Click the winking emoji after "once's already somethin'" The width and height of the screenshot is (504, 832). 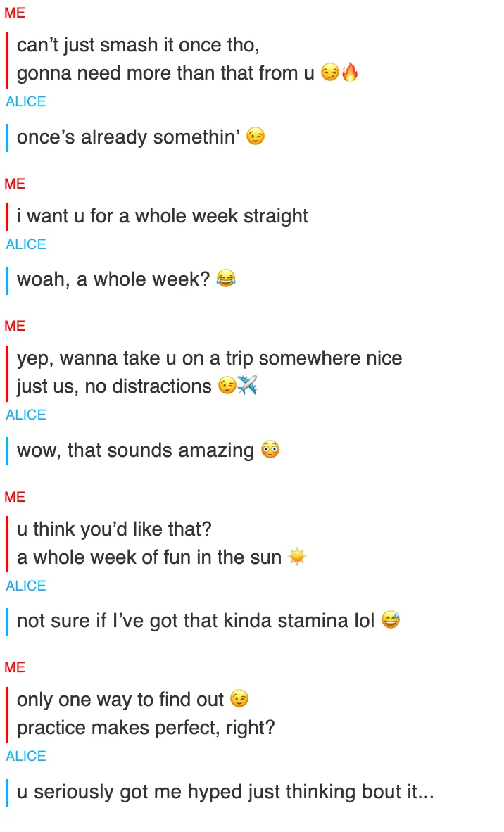pyautogui.click(x=256, y=137)
